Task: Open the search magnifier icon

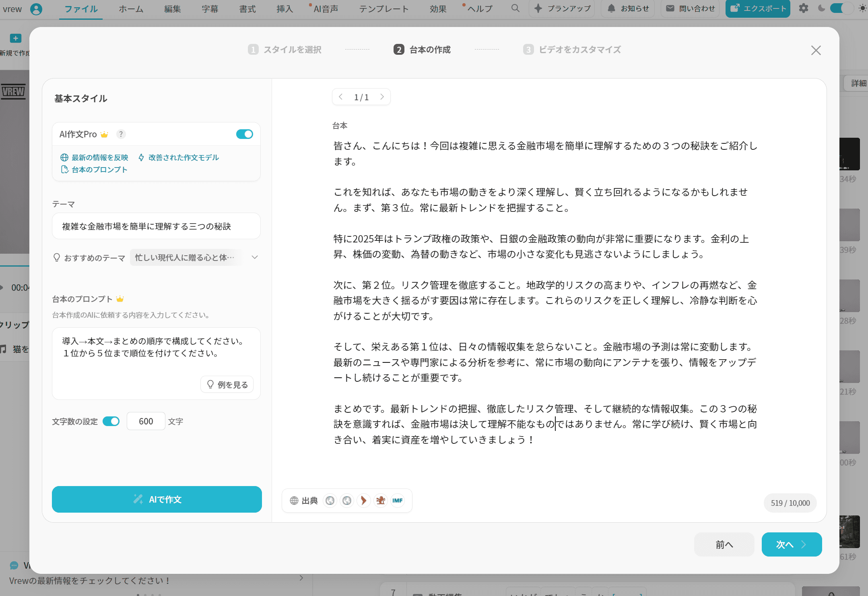Action: (x=515, y=8)
